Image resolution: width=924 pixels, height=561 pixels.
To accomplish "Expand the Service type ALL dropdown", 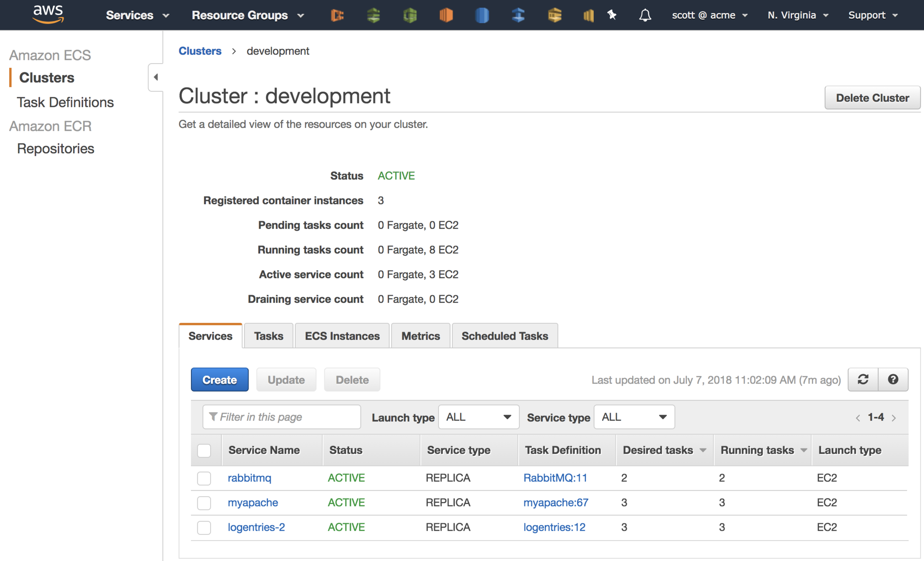I will (x=634, y=417).
